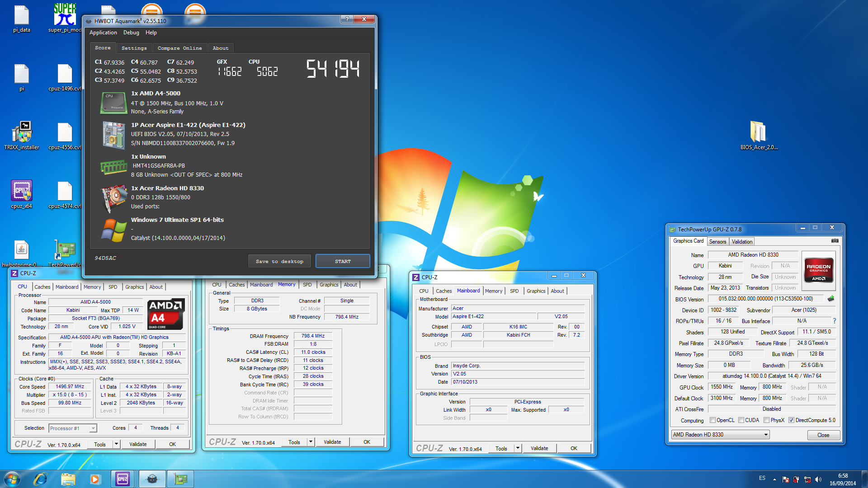This screenshot has width=868, height=488.
Task: Switch to GPU-Z taskbar button
Action: pos(180,479)
